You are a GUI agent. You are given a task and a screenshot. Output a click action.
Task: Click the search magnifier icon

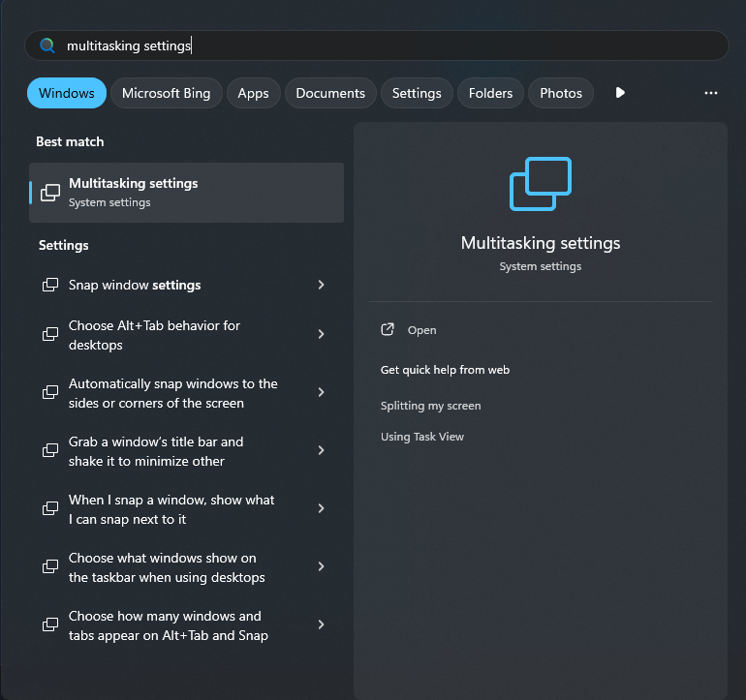(x=47, y=46)
